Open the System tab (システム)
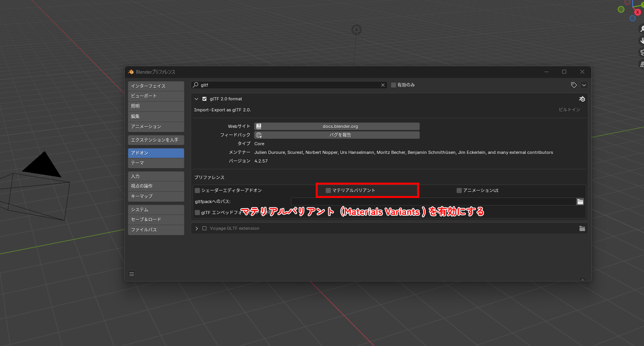Image resolution: width=644 pixels, height=346 pixels. [x=156, y=210]
